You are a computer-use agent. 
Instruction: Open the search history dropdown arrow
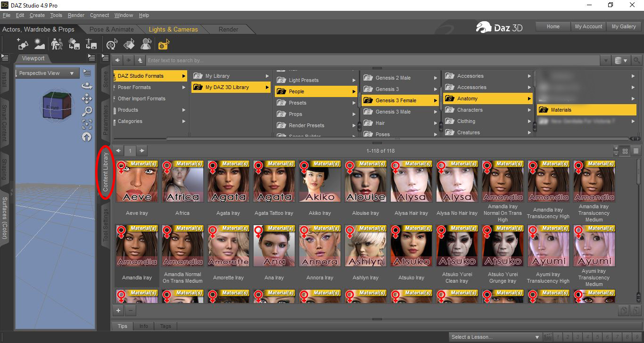(606, 60)
